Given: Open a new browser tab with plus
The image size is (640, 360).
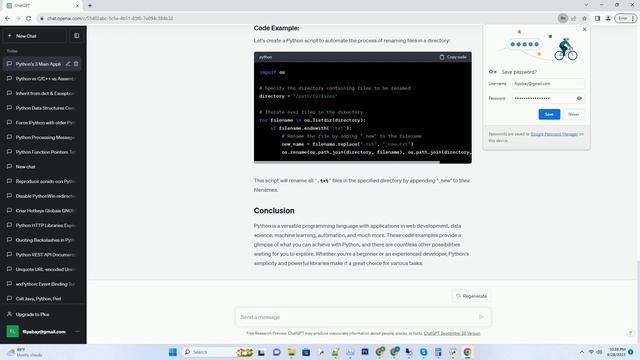Looking at the screenshot, I should click(x=90, y=6).
